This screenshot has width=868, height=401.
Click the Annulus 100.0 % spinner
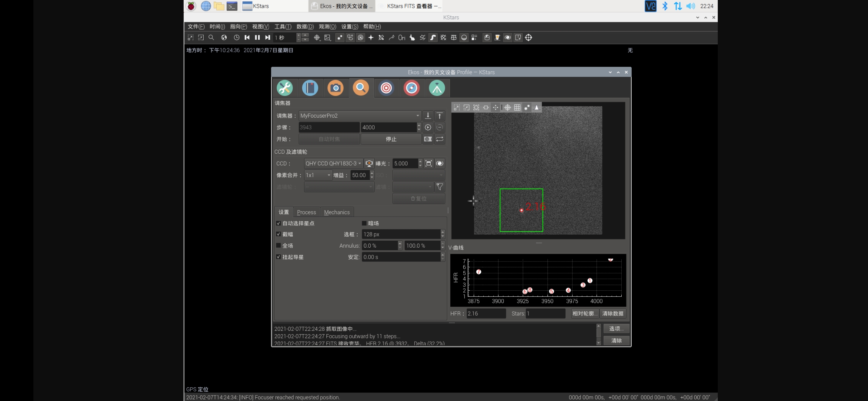coord(425,245)
